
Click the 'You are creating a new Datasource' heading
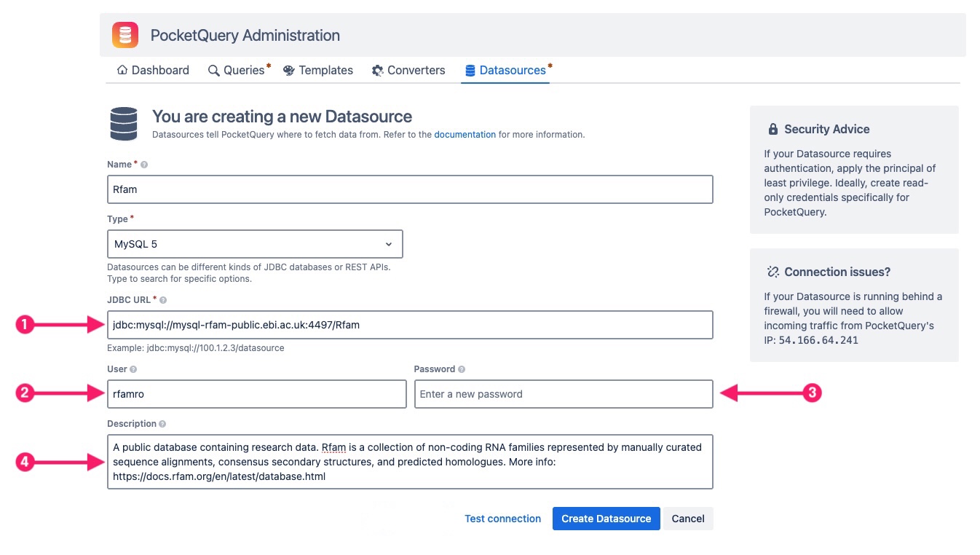pyautogui.click(x=282, y=117)
